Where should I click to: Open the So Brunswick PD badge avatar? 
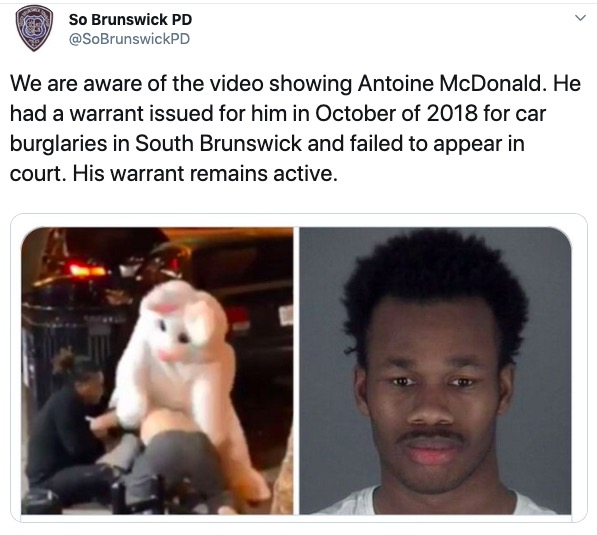pos(34,28)
